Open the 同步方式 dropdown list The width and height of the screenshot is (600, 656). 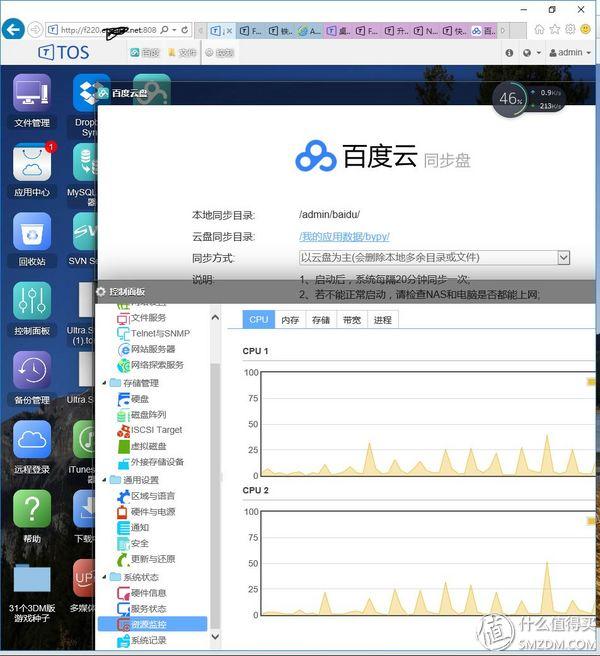pyautogui.click(x=563, y=258)
